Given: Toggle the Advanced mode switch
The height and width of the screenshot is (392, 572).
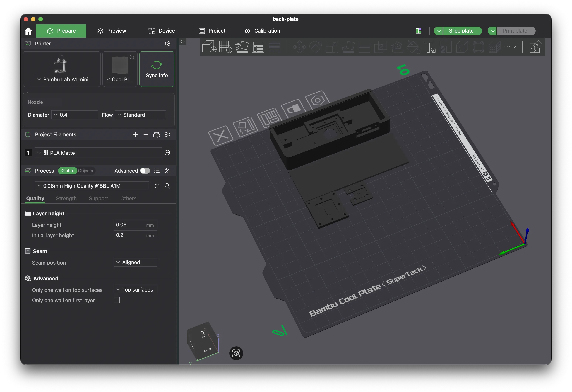Looking at the screenshot, I should [x=145, y=171].
